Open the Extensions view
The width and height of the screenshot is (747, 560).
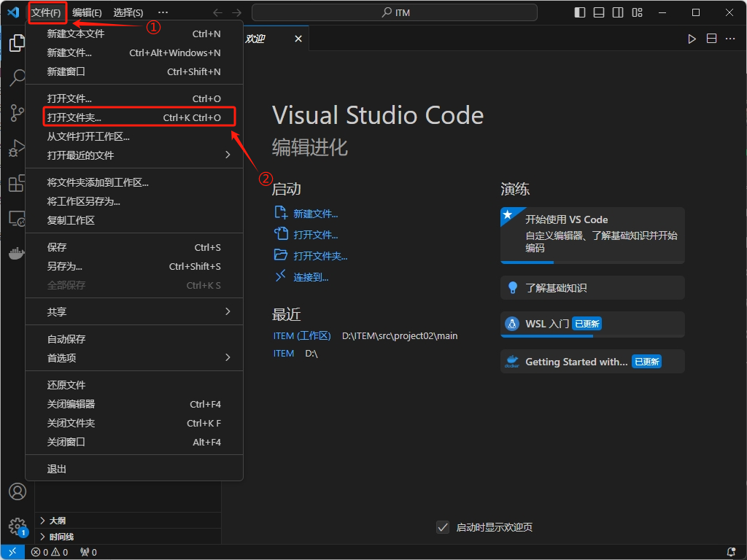(x=17, y=183)
